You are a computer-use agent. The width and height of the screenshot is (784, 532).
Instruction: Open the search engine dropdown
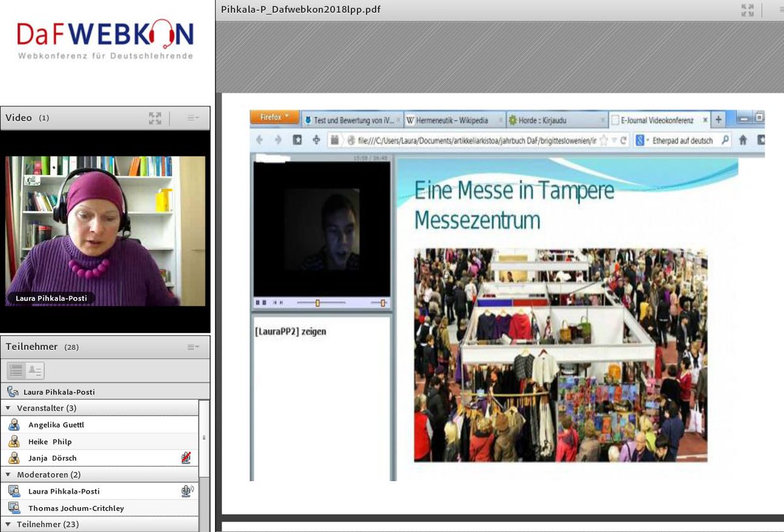(x=642, y=140)
